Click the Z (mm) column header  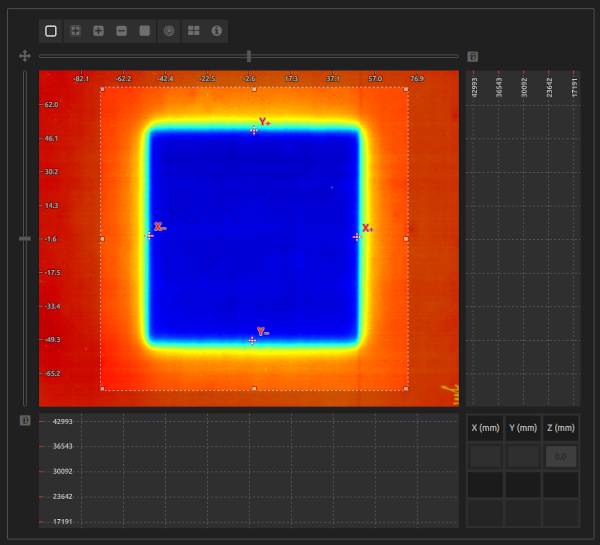tap(561, 428)
